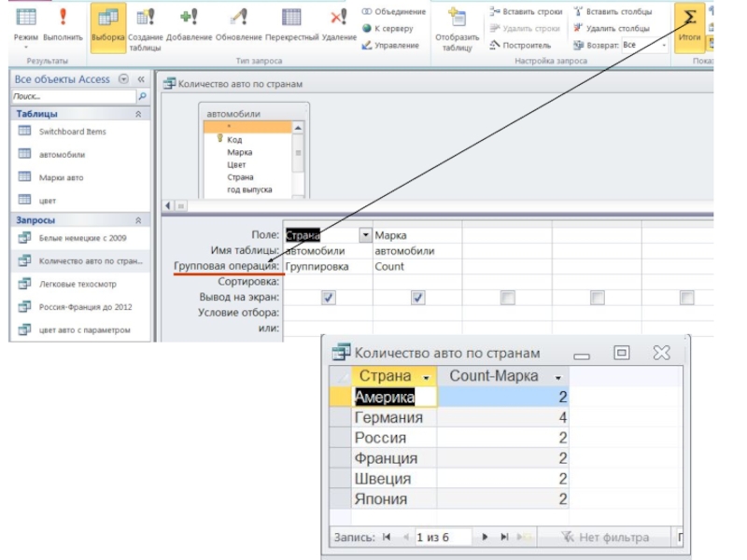Click Вставить строки
The image size is (747, 560).
526,11
